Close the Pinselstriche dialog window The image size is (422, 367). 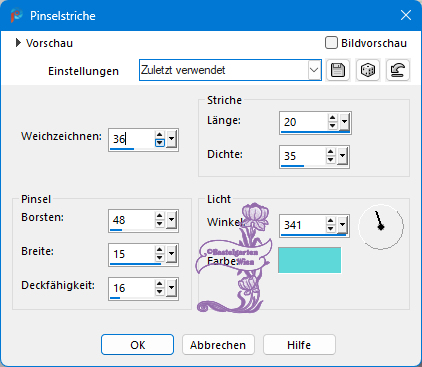pyautogui.click(x=406, y=15)
